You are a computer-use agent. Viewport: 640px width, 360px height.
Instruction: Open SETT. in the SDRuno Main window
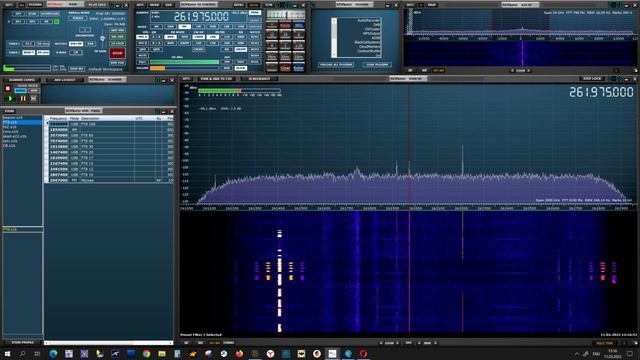pyautogui.click(x=8, y=4)
